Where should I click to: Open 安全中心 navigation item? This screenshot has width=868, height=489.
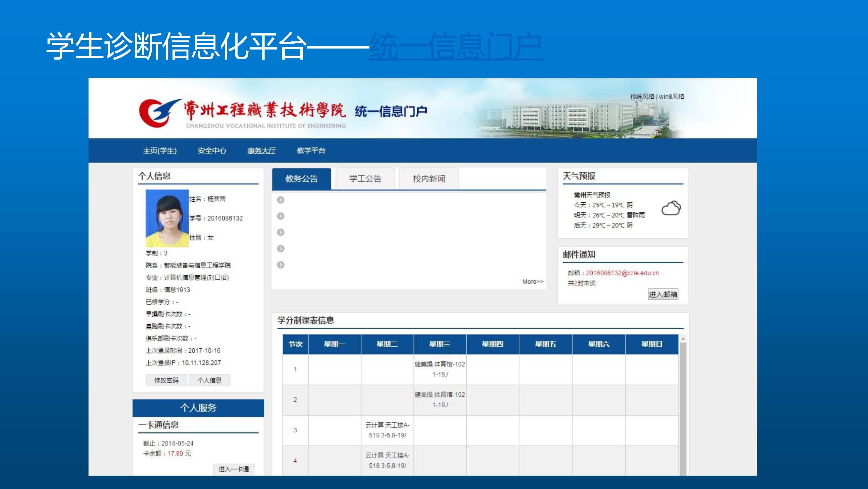coord(212,151)
